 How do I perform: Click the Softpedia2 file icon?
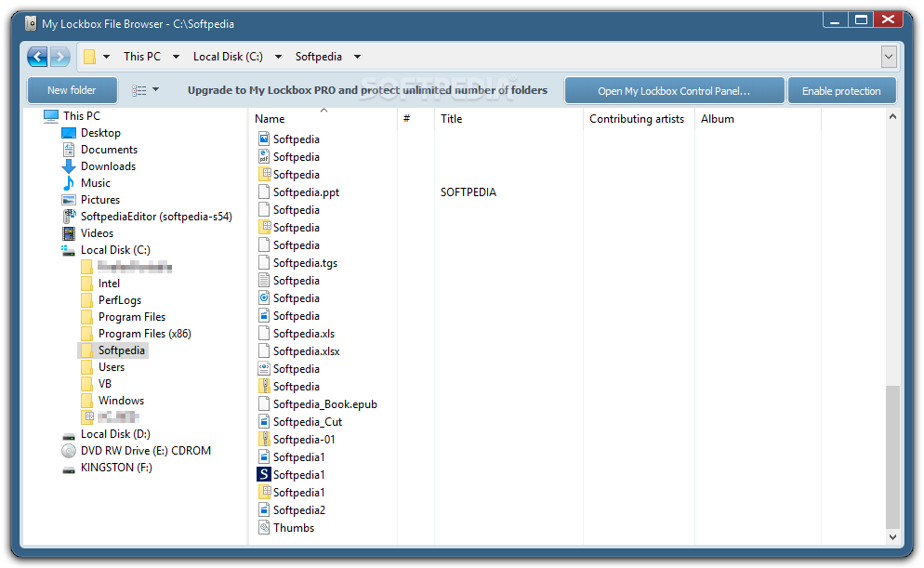[x=264, y=510]
